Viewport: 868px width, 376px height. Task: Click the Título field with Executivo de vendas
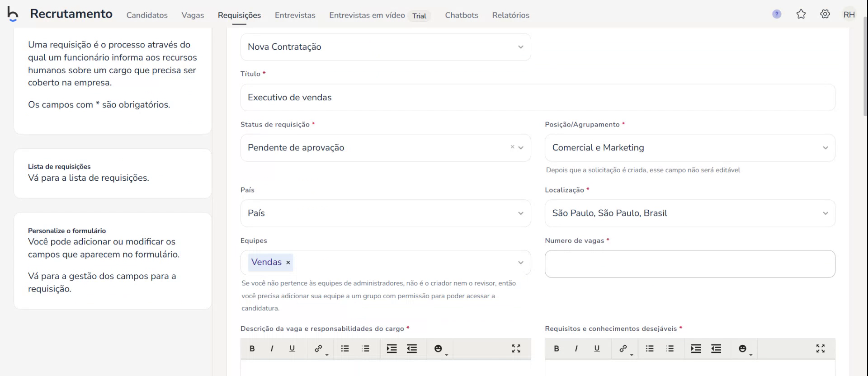(x=538, y=98)
